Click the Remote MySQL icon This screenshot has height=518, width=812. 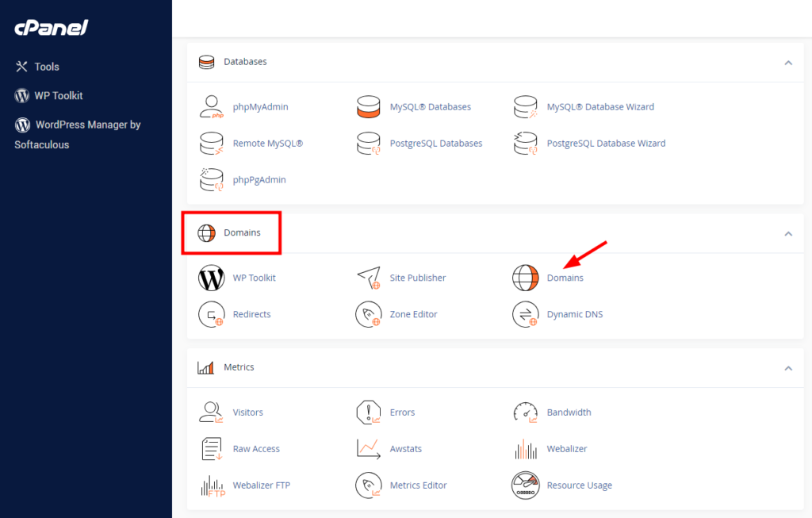pos(211,144)
